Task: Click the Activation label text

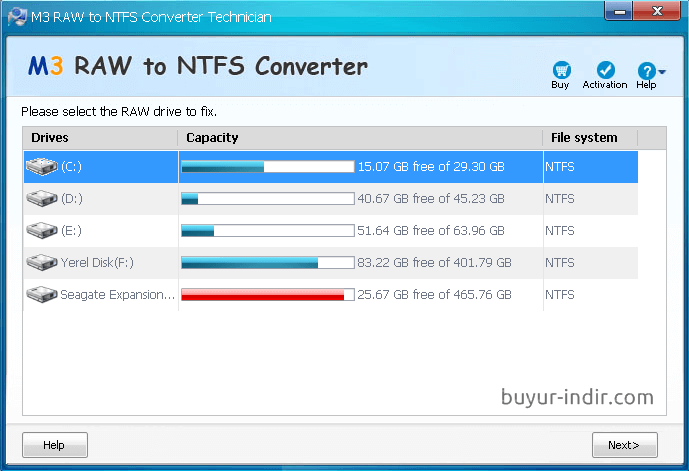Action: pyautogui.click(x=605, y=84)
